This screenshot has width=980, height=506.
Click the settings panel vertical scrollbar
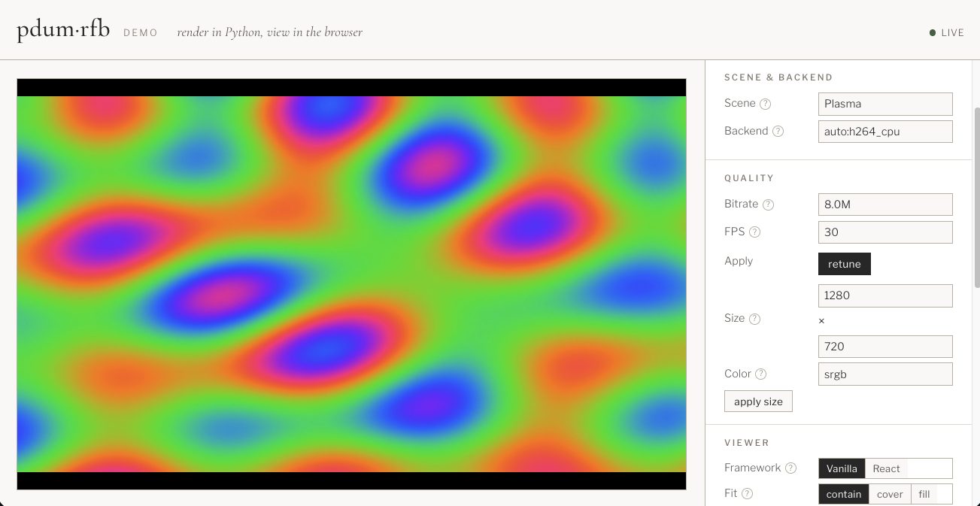tap(977, 197)
